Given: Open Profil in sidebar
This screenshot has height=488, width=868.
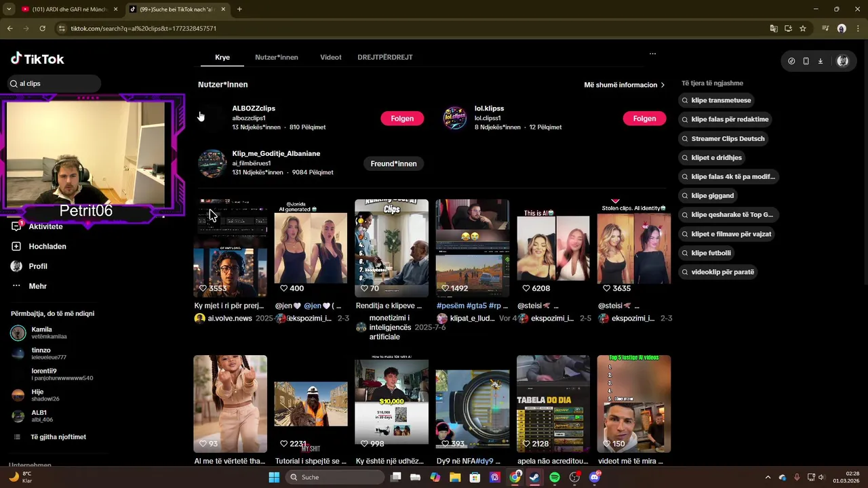Looking at the screenshot, I should (x=38, y=266).
